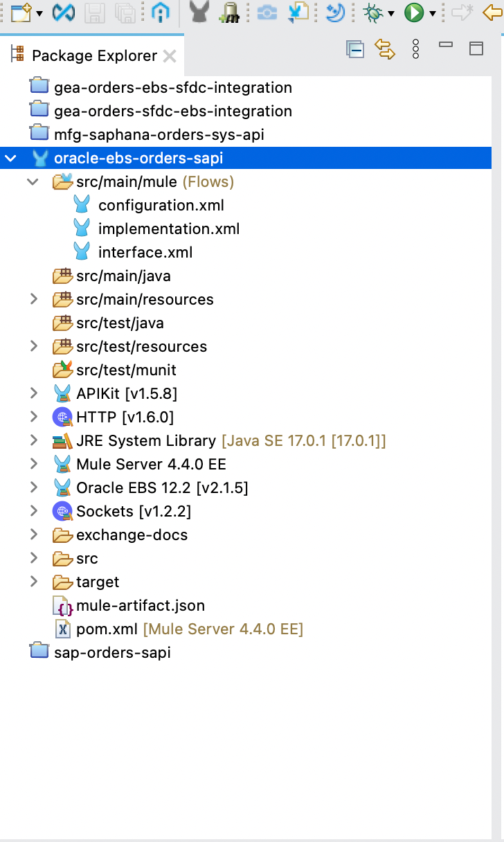Toggle Link with Editor
This screenshot has width=504, height=842.
click(385, 49)
